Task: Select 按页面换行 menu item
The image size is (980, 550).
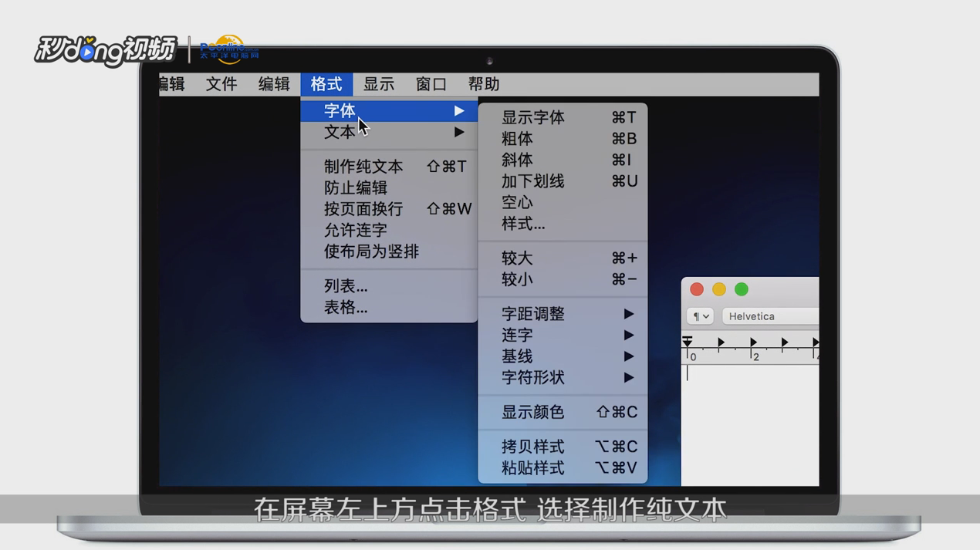Action: [x=389, y=209]
